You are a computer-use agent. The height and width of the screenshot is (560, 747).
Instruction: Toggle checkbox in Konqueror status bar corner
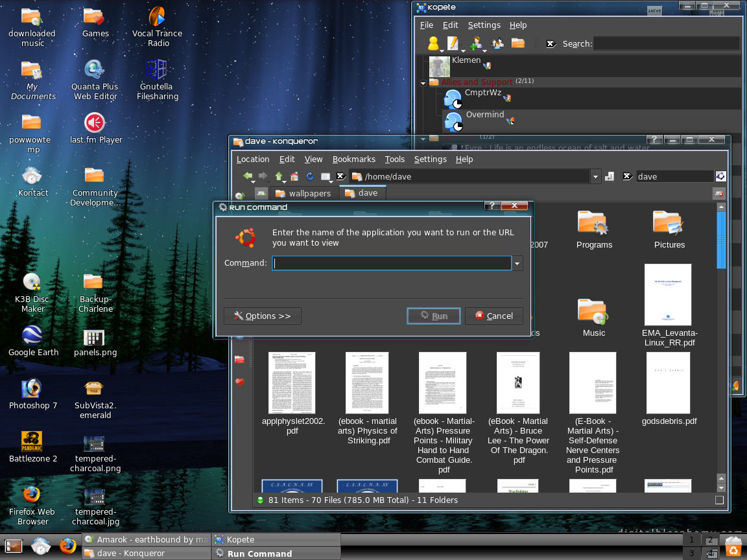click(x=719, y=500)
